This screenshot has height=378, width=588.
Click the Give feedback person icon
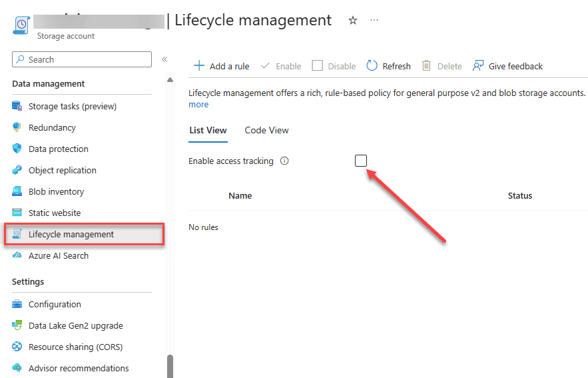click(x=477, y=66)
